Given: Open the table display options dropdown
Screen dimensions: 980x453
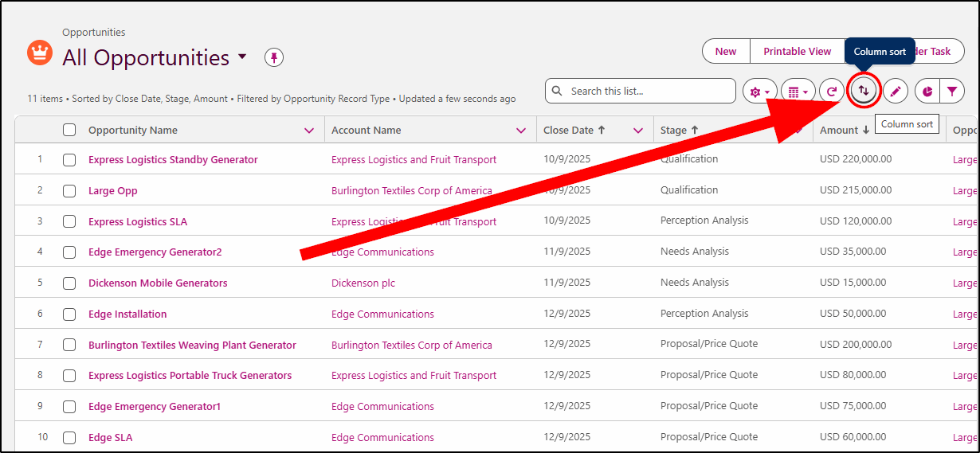Looking at the screenshot, I should 798,92.
